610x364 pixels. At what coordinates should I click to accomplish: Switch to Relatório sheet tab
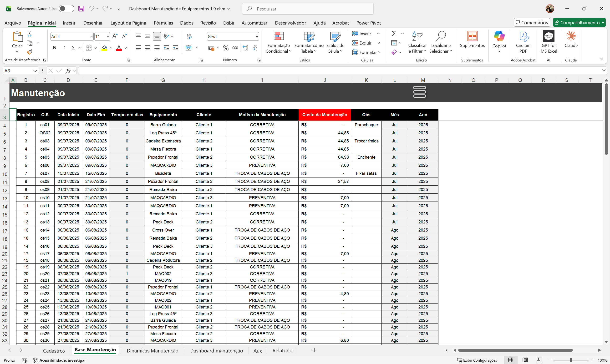tap(282, 350)
